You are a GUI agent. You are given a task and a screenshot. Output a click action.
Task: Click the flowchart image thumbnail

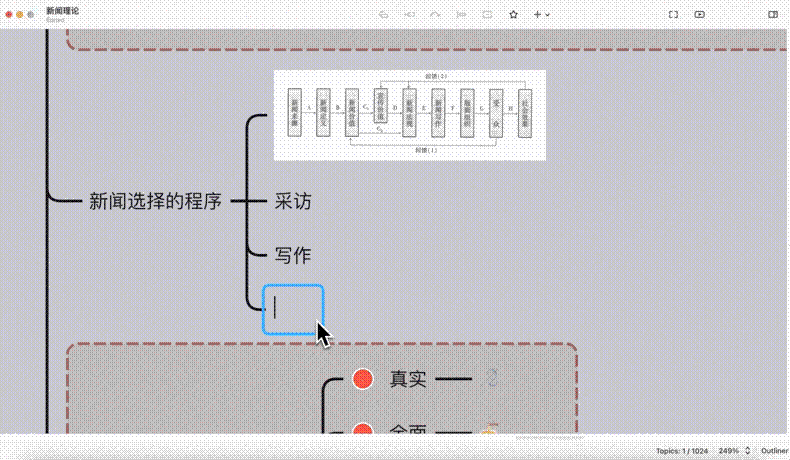[410, 115]
